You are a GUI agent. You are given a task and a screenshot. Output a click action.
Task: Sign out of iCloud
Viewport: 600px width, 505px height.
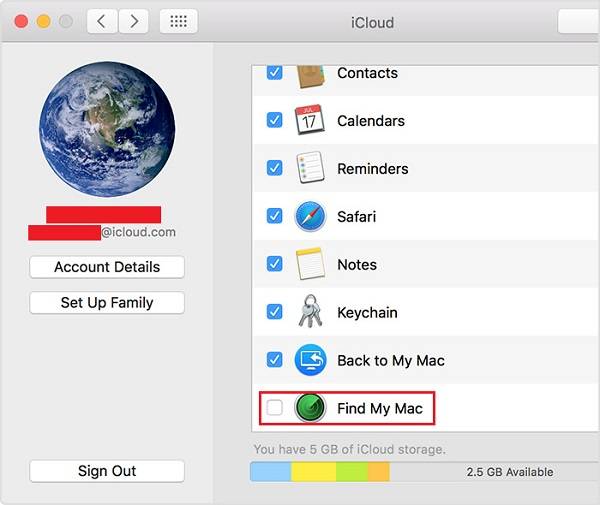[x=107, y=471]
